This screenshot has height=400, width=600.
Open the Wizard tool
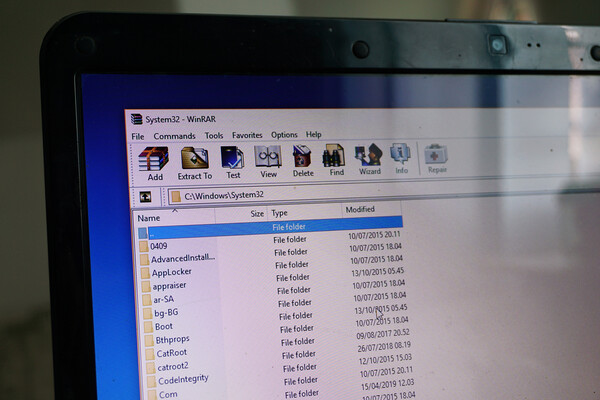click(x=369, y=158)
